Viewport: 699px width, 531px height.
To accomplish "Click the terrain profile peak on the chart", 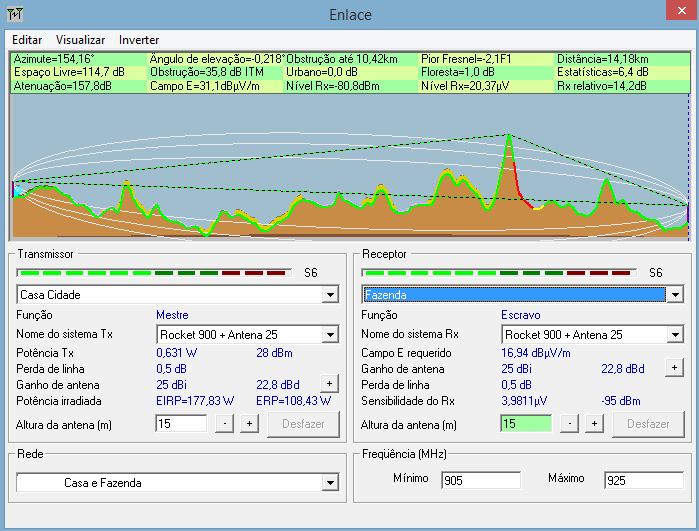I will [508, 136].
